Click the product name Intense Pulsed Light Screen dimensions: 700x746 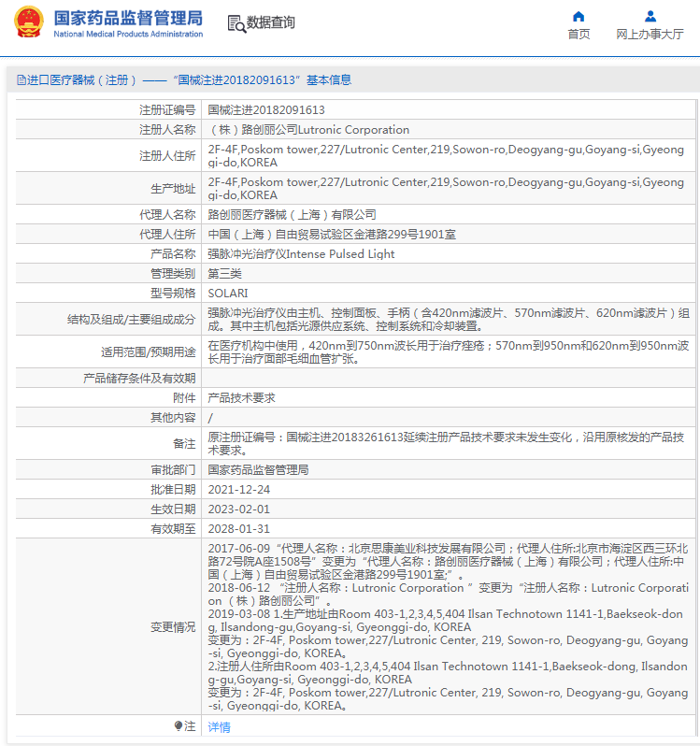click(301, 254)
